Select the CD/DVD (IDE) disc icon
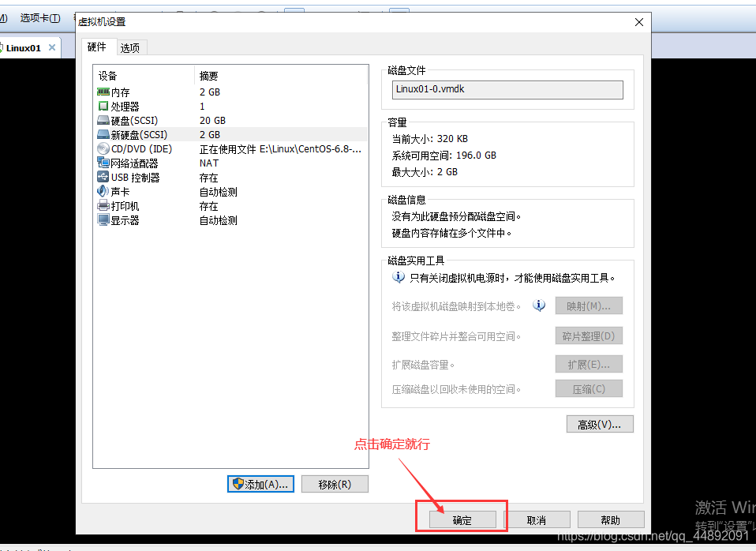Screen dimensions: 756x551 (103, 148)
